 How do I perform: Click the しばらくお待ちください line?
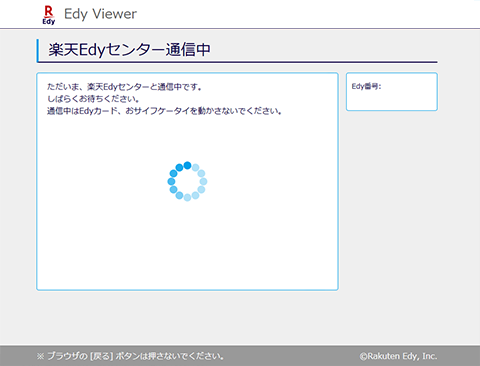pyautogui.click(x=93, y=99)
